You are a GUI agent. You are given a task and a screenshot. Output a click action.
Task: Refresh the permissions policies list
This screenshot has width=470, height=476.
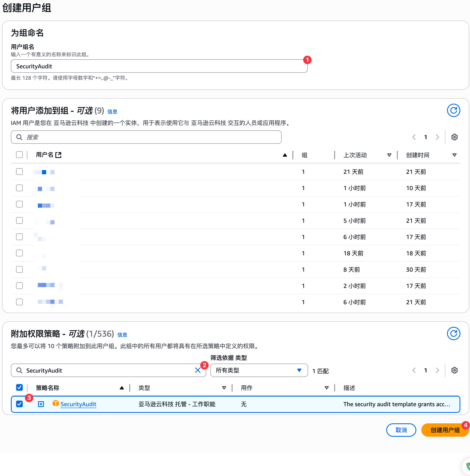(x=453, y=333)
